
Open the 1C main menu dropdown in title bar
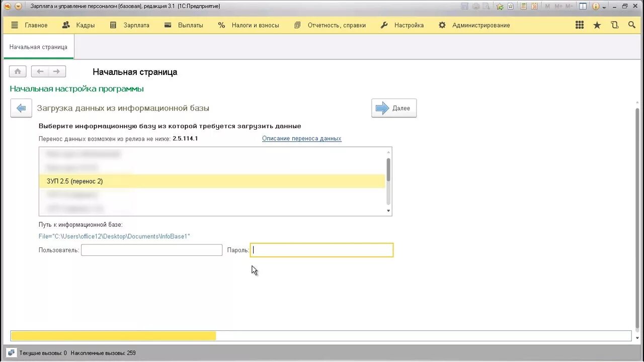point(18,7)
